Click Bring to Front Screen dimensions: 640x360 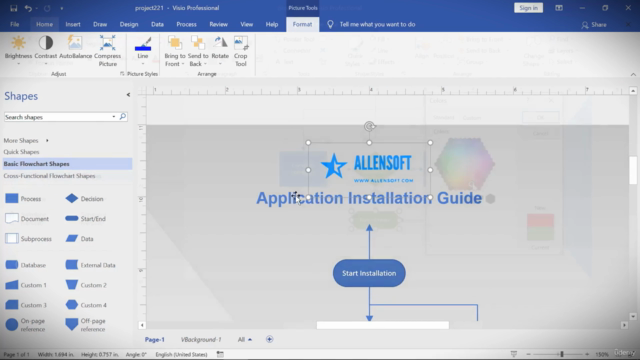175,51
